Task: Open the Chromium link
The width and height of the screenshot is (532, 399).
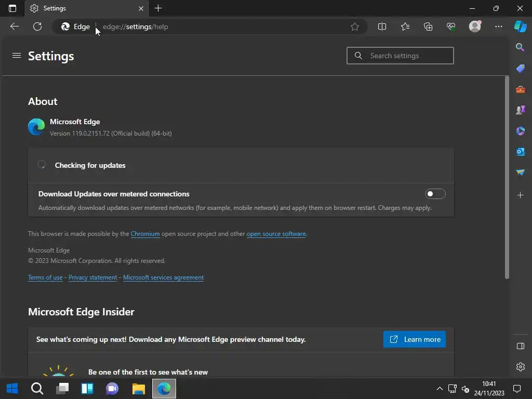Action: (x=145, y=234)
